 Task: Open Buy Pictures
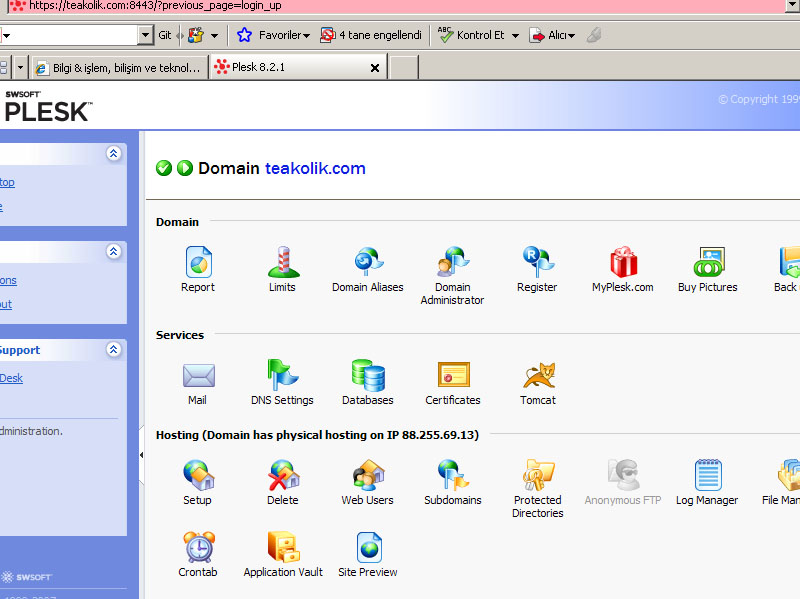point(708,262)
